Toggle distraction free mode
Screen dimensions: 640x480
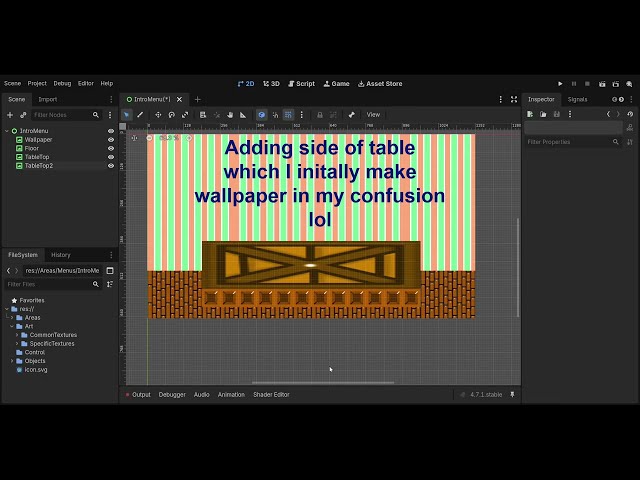(x=514, y=100)
